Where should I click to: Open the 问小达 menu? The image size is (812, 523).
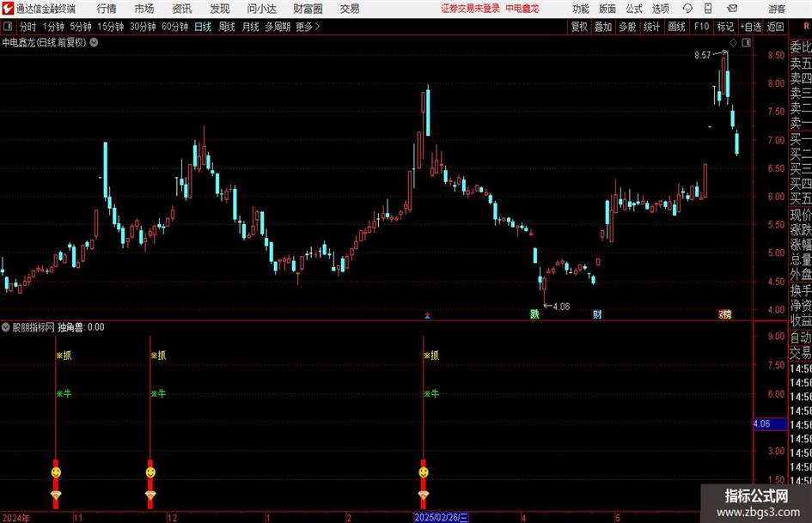[261, 9]
